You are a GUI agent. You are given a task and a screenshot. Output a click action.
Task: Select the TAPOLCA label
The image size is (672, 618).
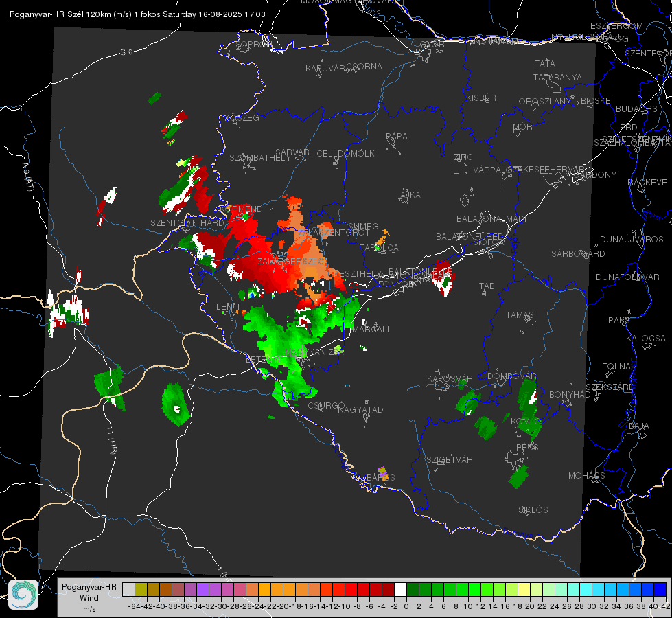(379, 247)
